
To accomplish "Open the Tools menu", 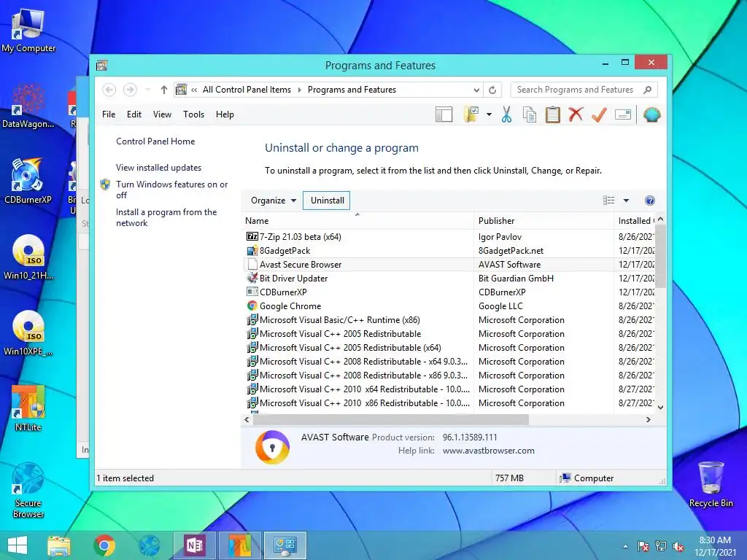I will [x=193, y=114].
